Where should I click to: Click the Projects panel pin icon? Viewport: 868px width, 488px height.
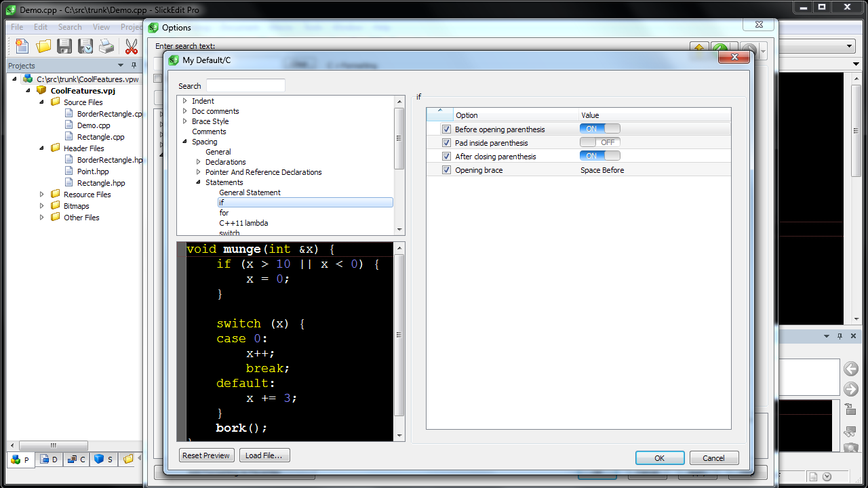134,65
